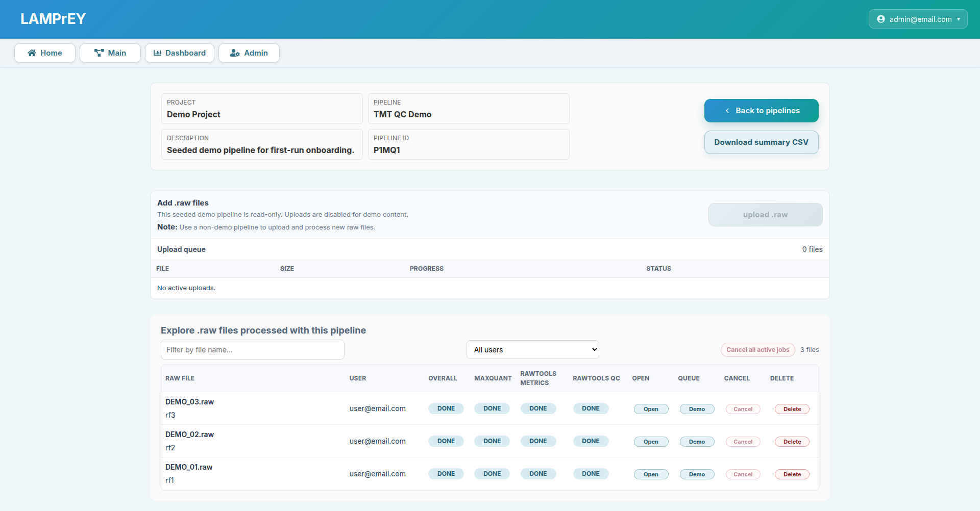Click the Main pipeline diagram icon
Viewport: 980px width, 511px height.
pos(99,53)
